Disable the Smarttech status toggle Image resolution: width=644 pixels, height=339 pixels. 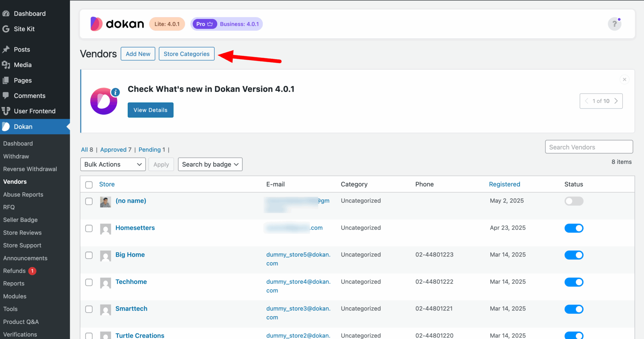pyautogui.click(x=574, y=309)
